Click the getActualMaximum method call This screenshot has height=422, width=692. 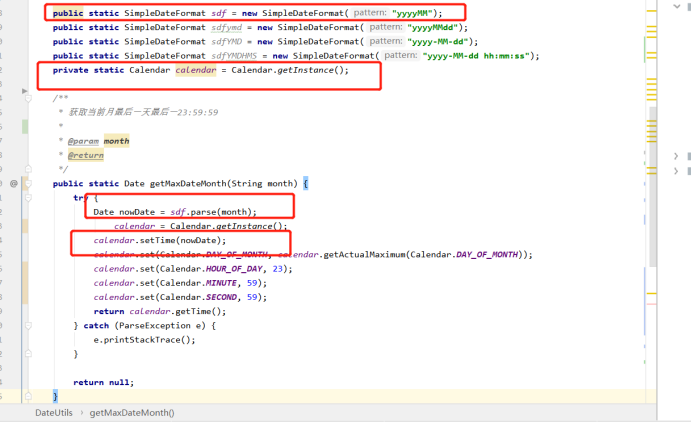[364, 255]
